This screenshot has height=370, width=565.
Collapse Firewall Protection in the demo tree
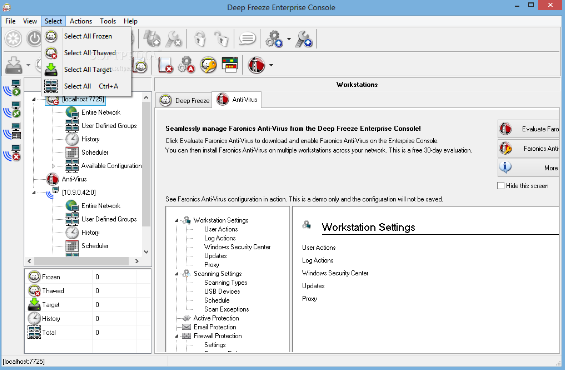[177, 336]
